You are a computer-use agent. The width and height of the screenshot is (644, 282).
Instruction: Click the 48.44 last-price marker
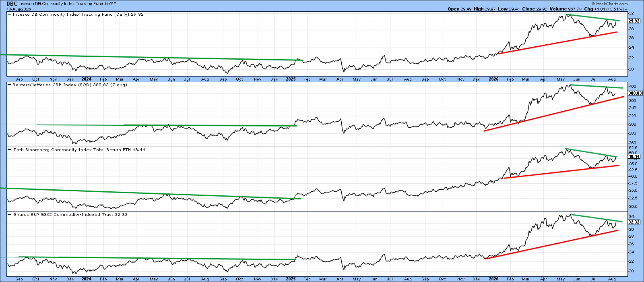634,156
